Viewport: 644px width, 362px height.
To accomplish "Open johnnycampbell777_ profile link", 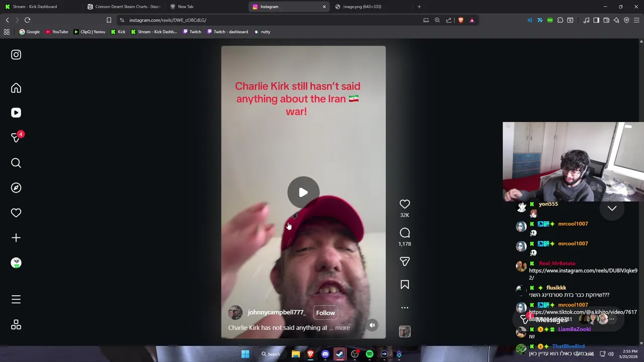I will pos(276,312).
